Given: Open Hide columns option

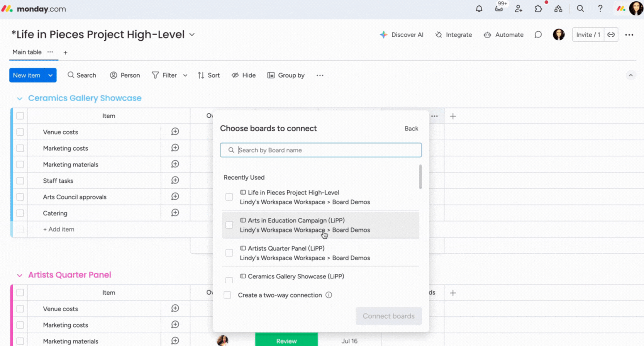Looking at the screenshot, I should pos(244,75).
